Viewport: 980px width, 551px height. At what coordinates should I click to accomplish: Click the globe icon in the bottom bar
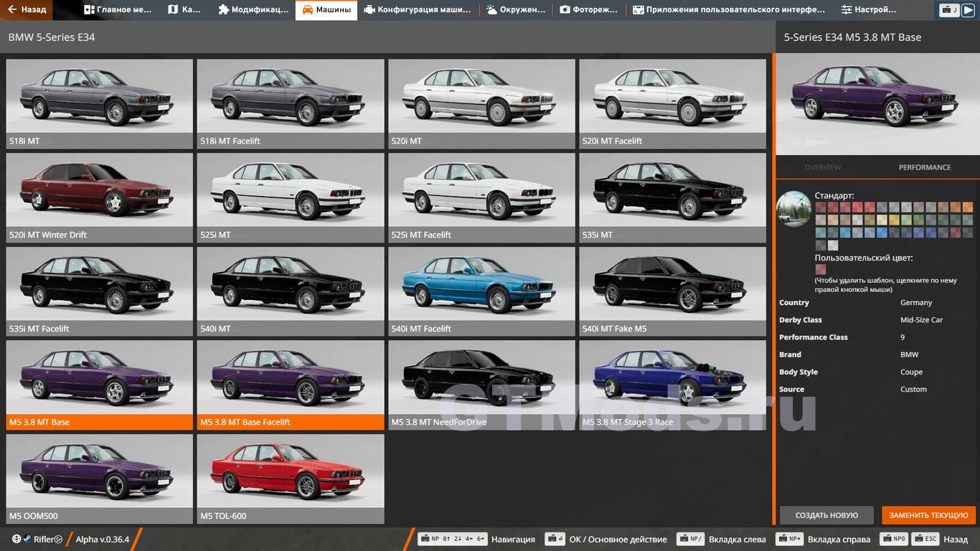click(x=17, y=539)
